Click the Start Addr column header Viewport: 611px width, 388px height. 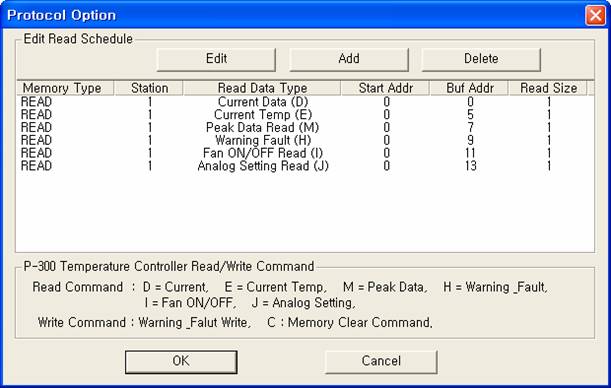pos(385,88)
